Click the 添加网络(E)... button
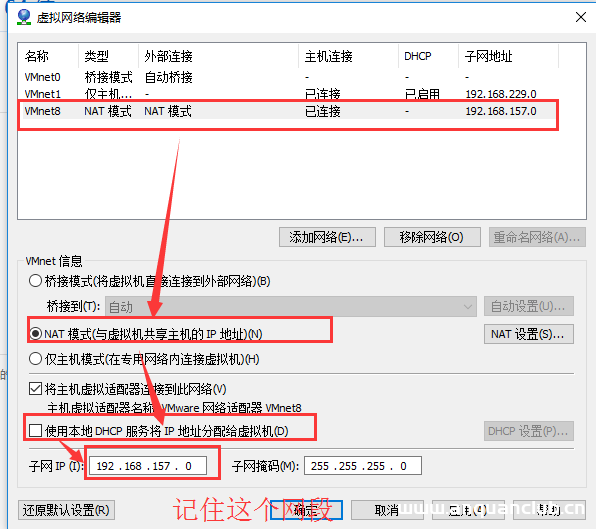The image size is (596, 529). [x=327, y=237]
